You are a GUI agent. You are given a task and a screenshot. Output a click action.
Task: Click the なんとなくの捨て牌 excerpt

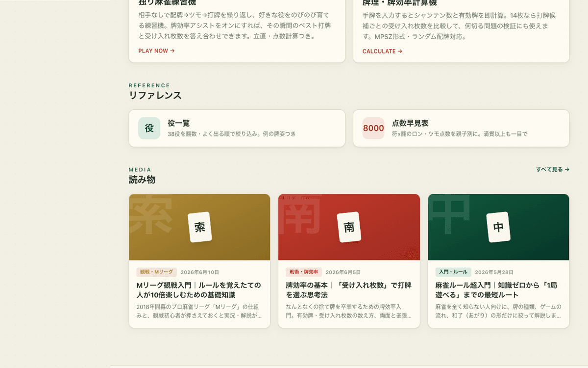pyautogui.click(x=349, y=311)
